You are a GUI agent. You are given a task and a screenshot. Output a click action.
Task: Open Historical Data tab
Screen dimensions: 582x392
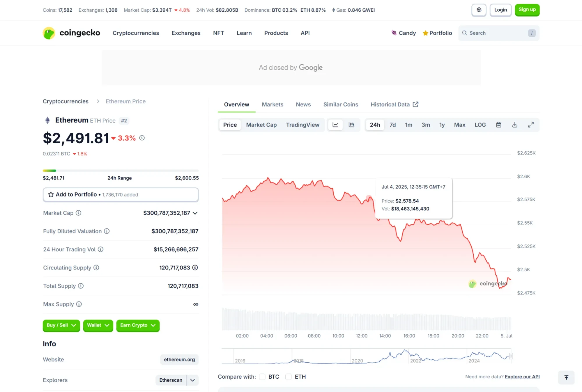tap(394, 104)
